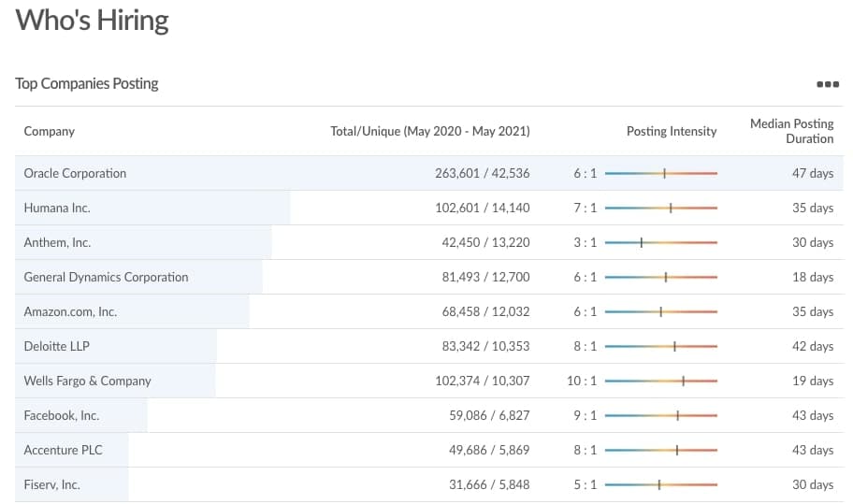
Task: Click Anthem's 42,450 / 13,220 value
Action: point(485,242)
